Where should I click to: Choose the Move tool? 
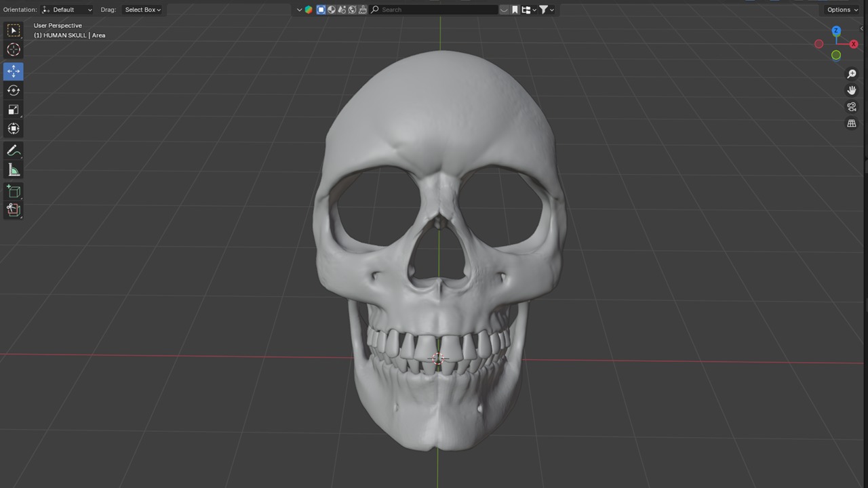(x=14, y=71)
